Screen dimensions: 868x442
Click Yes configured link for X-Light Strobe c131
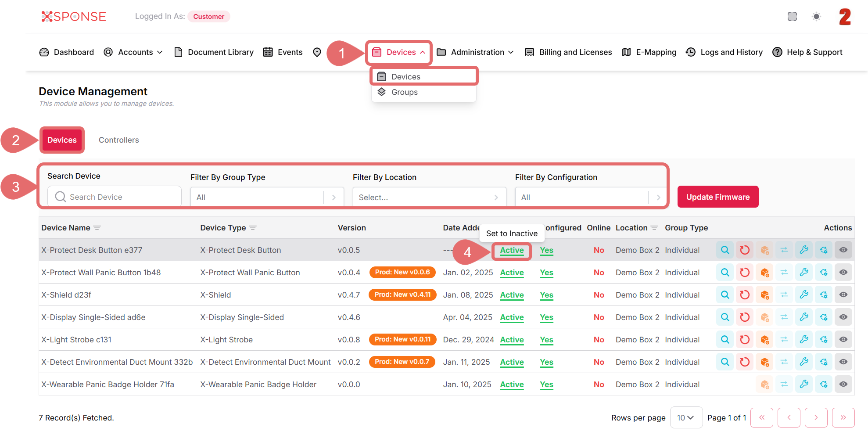click(x=546, y=340)
